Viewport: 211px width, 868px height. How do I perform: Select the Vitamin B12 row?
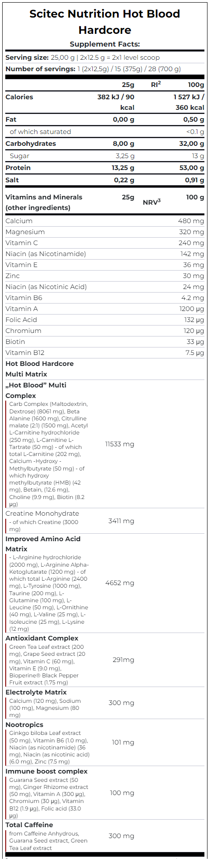105,353
